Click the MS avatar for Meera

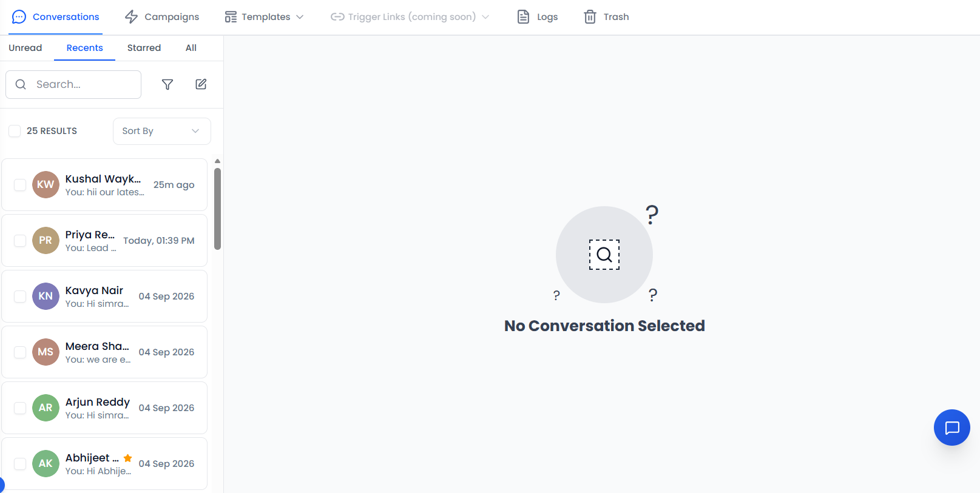click(x=46, y=352)
